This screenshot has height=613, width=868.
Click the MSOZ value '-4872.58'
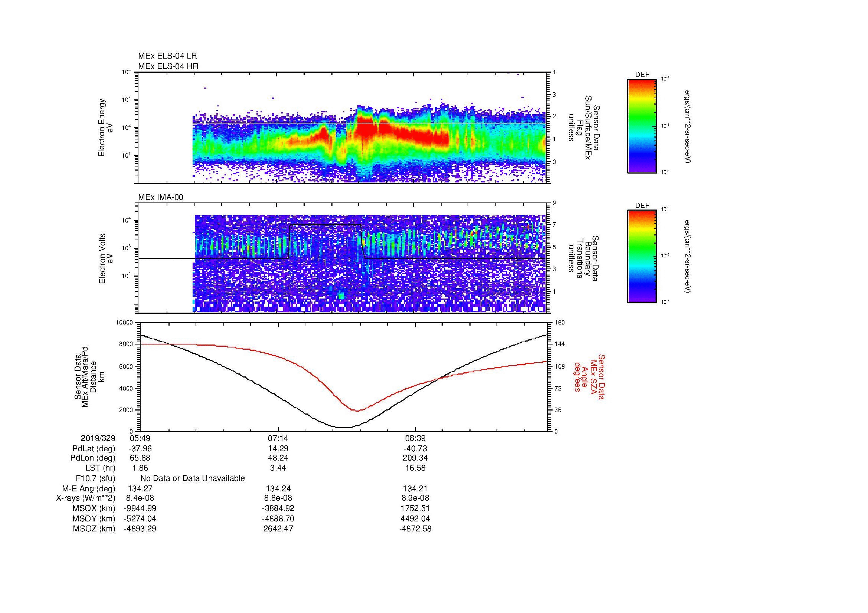click(415, 529)
